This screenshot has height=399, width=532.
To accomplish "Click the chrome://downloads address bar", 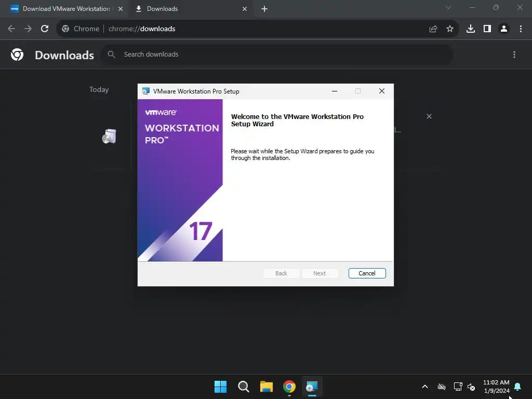I will tap(258, 29).
